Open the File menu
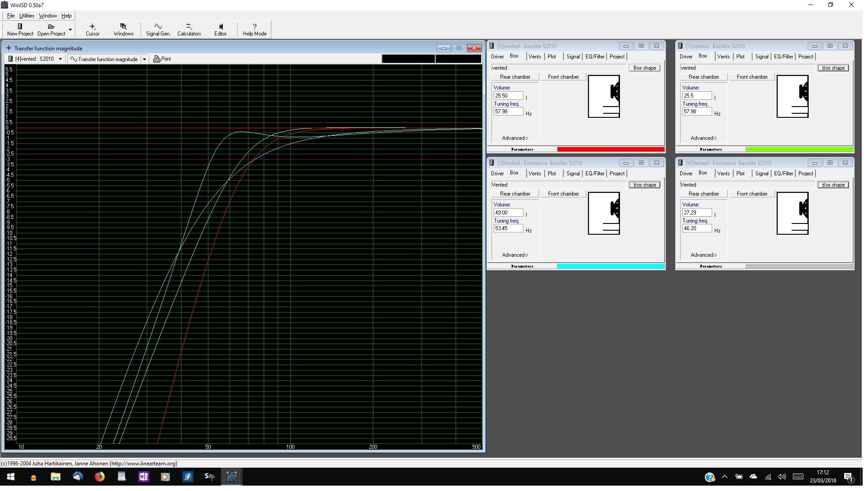The height and width of the screenshot is (491, 868). [x=11, y=16]
